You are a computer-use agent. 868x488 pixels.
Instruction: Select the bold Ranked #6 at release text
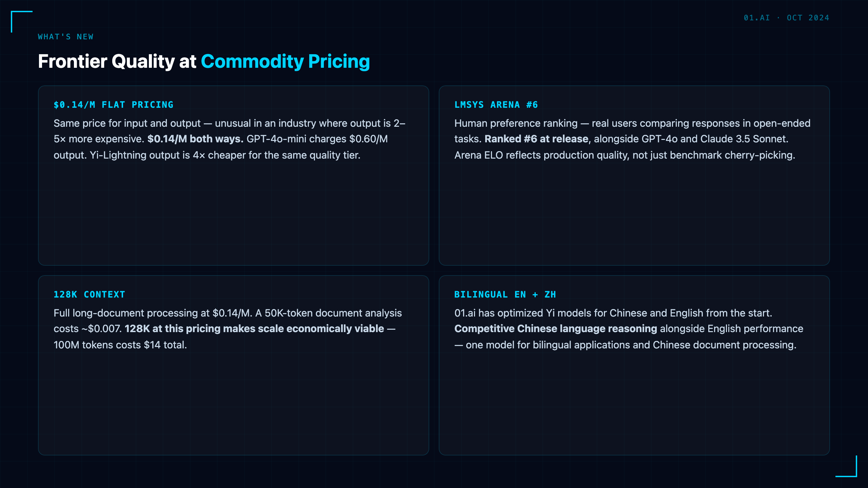pos(536,139)
